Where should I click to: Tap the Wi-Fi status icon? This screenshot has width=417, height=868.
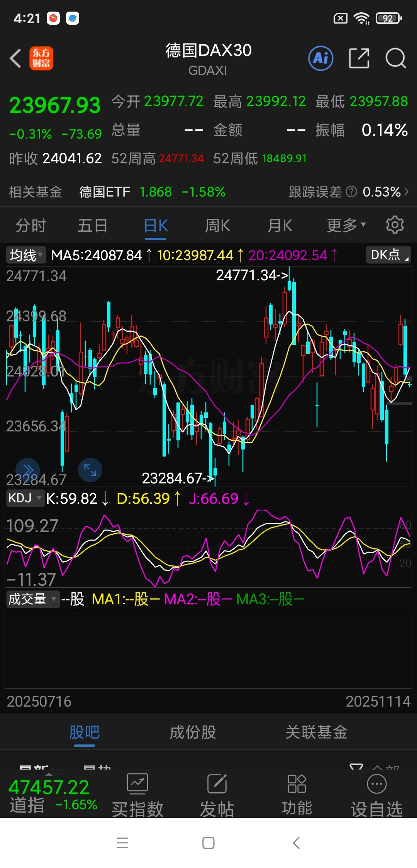[362, 18]
